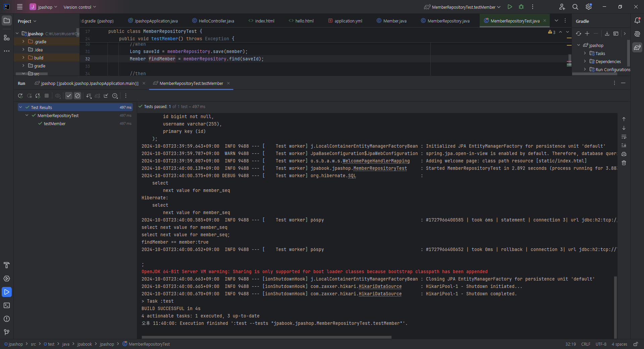Open the AI Assistant spiral icon
Viewport: 644px width, 349px height.
coord(637,34)
